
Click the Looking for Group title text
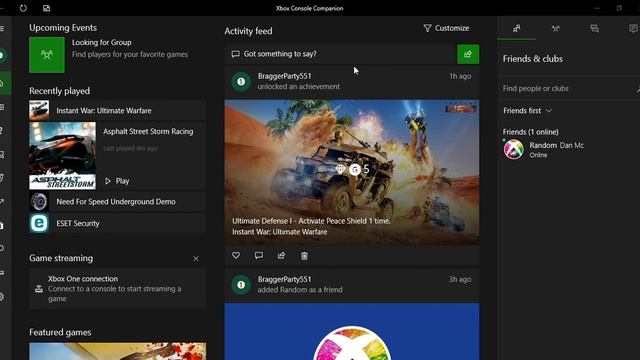pyautogui.click(x=102, y=42)
